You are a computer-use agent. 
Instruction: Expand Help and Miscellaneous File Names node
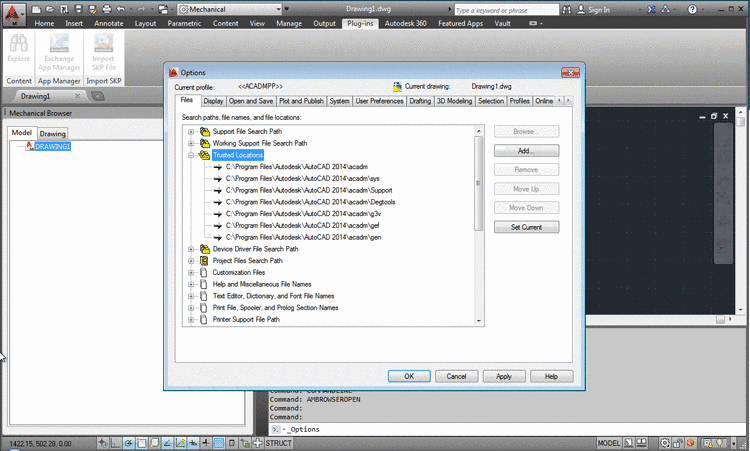tap(191, 284)
